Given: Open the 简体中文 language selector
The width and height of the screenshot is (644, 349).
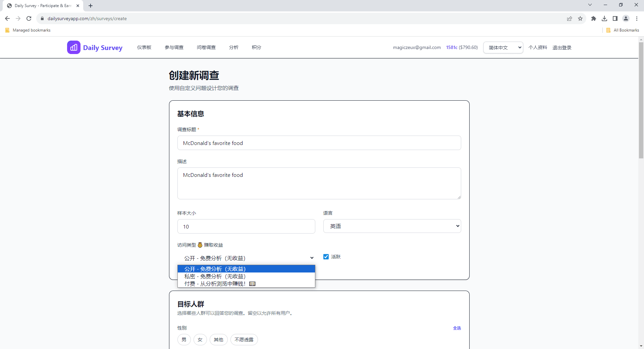Looking at the screenshot, I should (x=503, y=47).
